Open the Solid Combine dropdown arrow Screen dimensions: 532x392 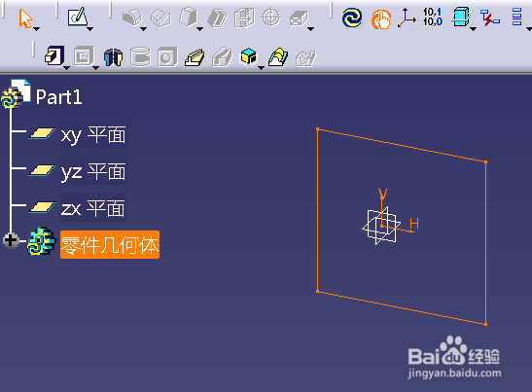click(x=261, y=68)
